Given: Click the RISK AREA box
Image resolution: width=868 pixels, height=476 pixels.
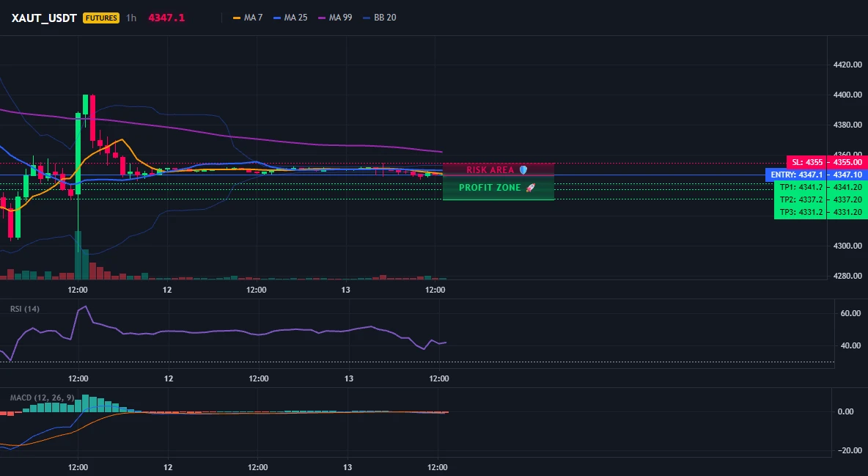Looking at the screenshot, I should pyautogui.click(x=499, y=169).
